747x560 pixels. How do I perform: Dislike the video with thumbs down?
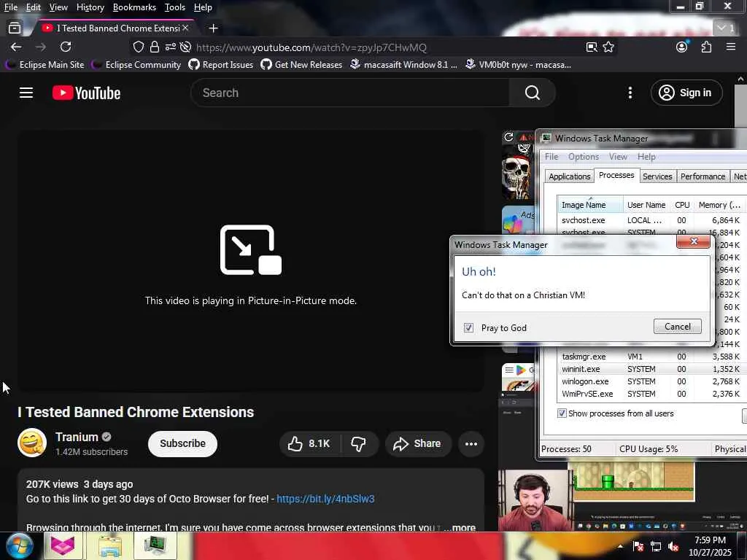coord(358,444)
